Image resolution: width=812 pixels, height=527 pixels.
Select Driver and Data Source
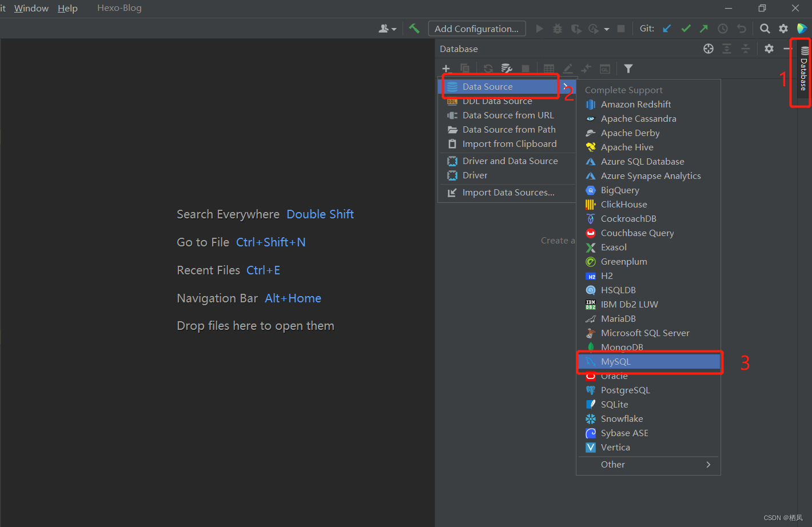point(507,161)
